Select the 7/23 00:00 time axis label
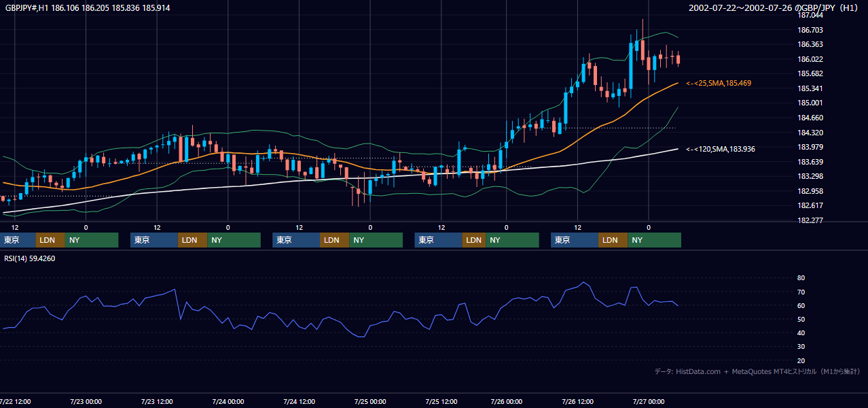Viewport: 868px width, 408px height. tap(86, 401)
